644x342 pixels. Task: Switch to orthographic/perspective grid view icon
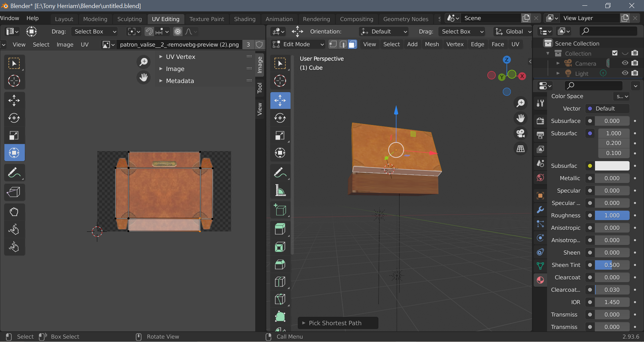(521, 149)
